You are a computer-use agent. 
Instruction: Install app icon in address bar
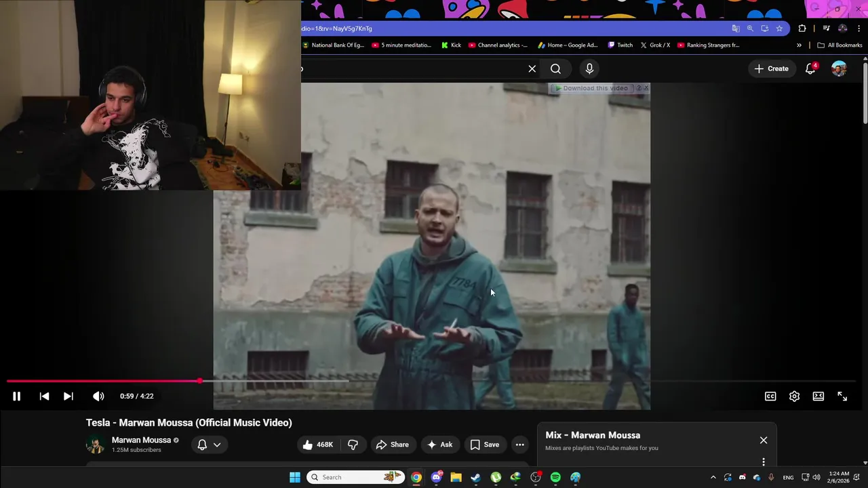coord(765,28)
